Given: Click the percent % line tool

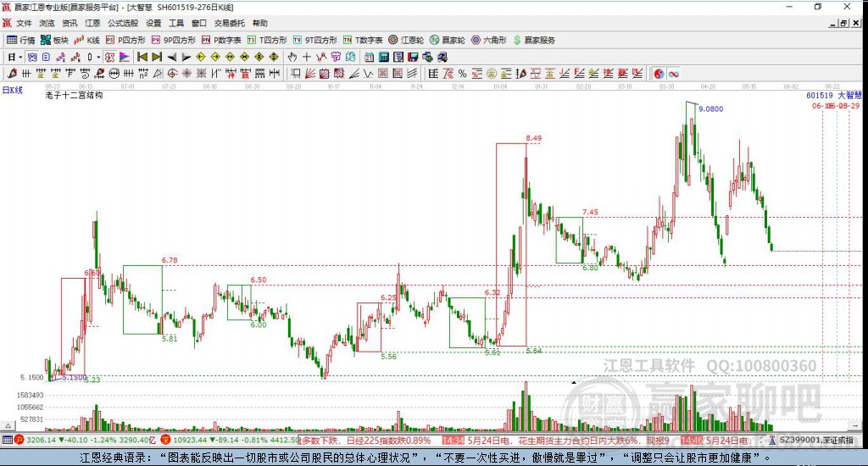Looking at the screenshot, I should pyautogui.click(x=462, y=74).
